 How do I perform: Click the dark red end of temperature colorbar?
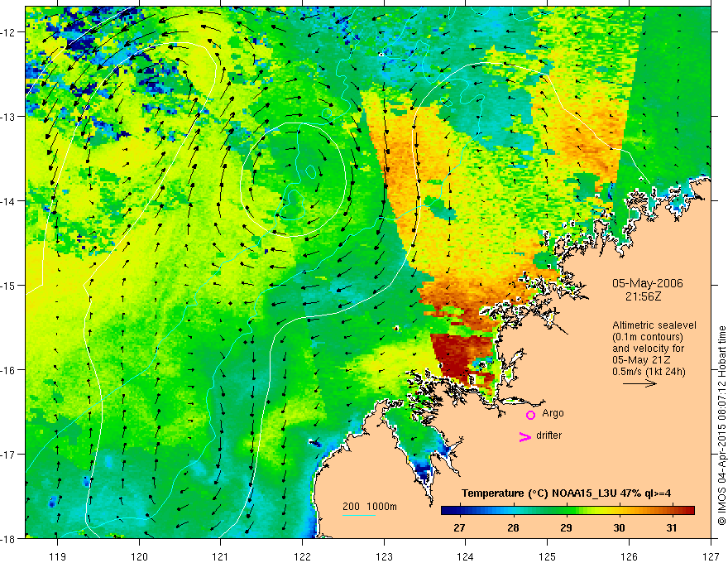689,510
